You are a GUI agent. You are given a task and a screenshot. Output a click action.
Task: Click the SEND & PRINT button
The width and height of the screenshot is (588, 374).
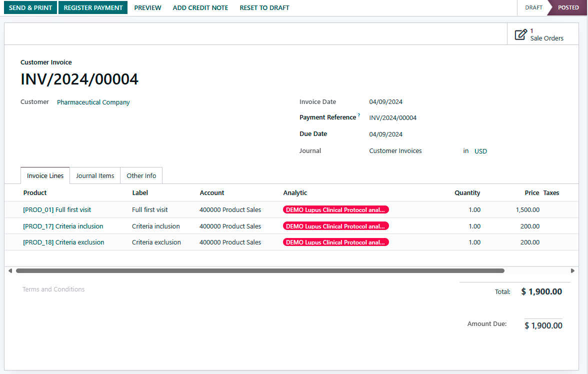click(30, 7)
